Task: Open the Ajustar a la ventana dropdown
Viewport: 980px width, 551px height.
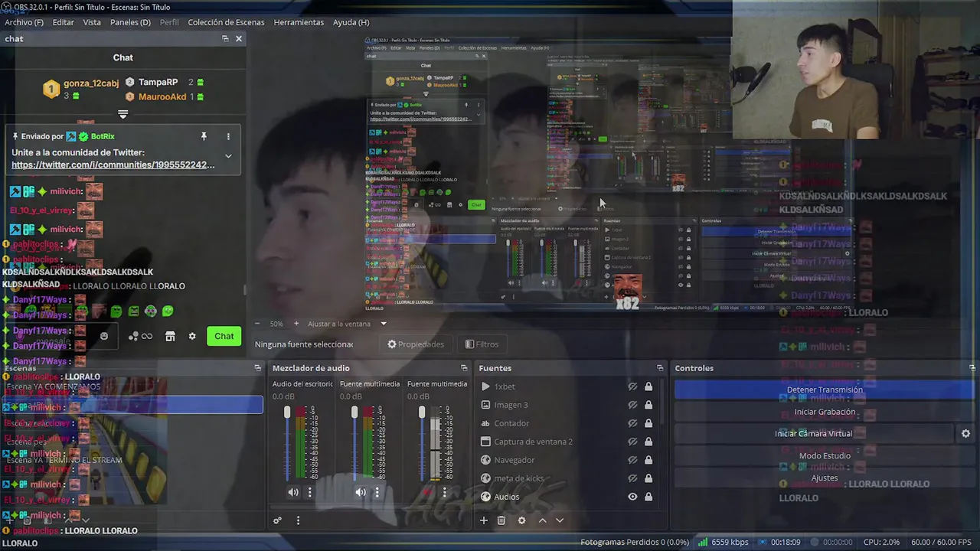Action: pos(348,324)
